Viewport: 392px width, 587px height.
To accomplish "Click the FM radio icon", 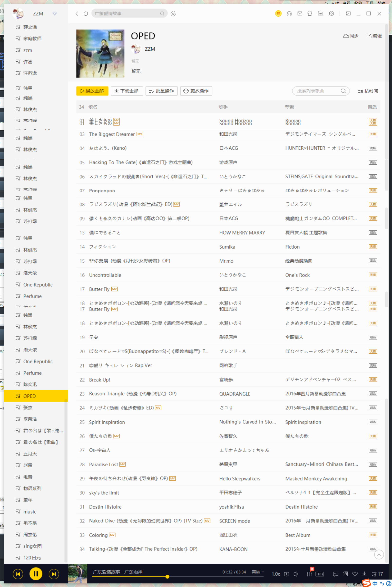I will click(320, 14).
